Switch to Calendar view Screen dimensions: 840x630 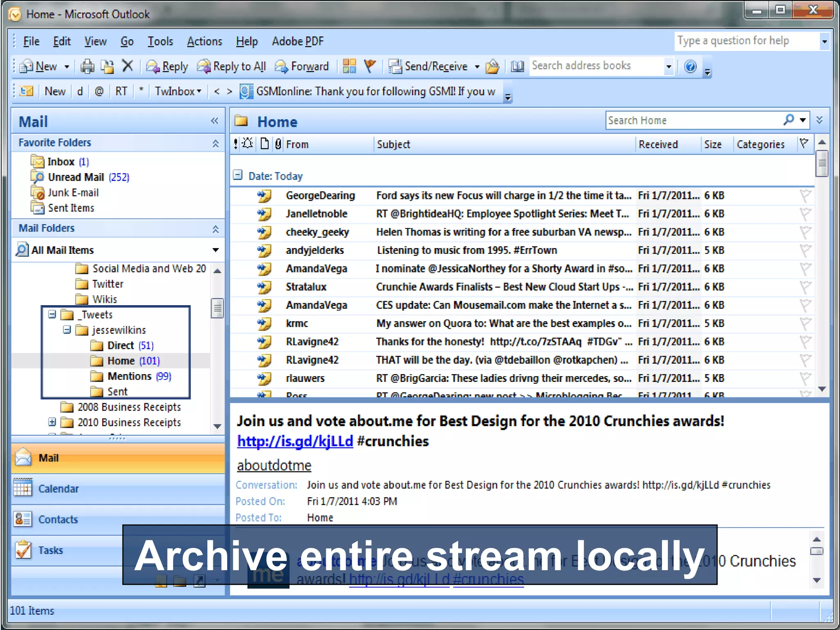coord(118,488)
